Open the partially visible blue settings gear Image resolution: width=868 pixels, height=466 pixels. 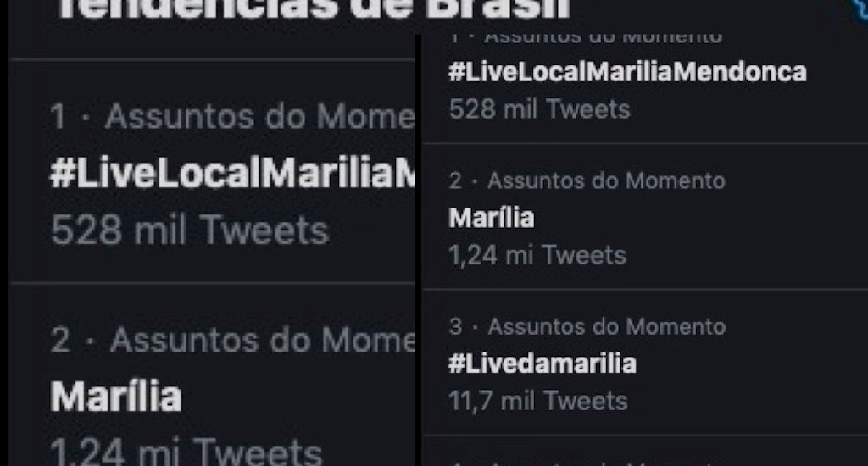point(860,10)
